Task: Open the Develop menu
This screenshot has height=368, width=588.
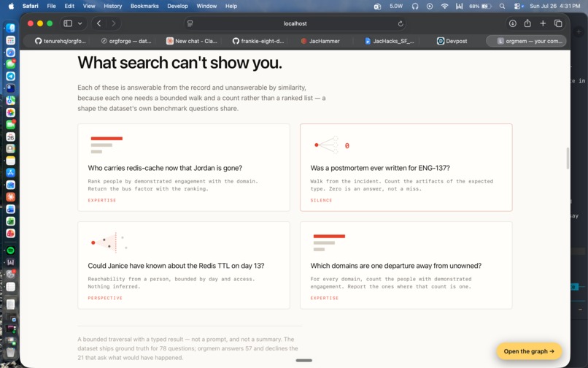Action: tap(177, 6)
